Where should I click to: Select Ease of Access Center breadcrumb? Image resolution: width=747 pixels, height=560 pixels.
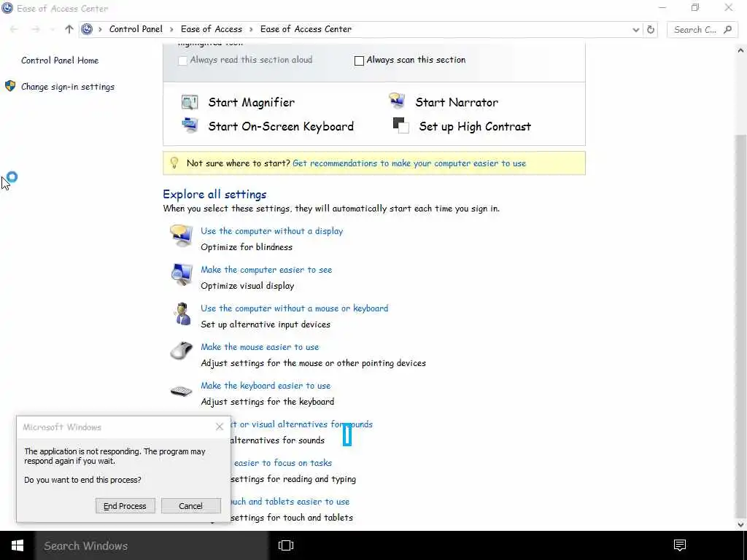(x=306, y=29)
